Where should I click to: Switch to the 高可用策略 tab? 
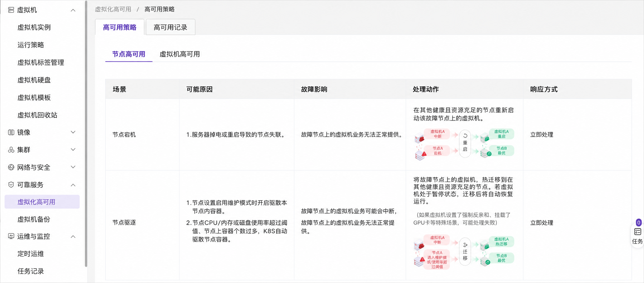tap(120, 27)
